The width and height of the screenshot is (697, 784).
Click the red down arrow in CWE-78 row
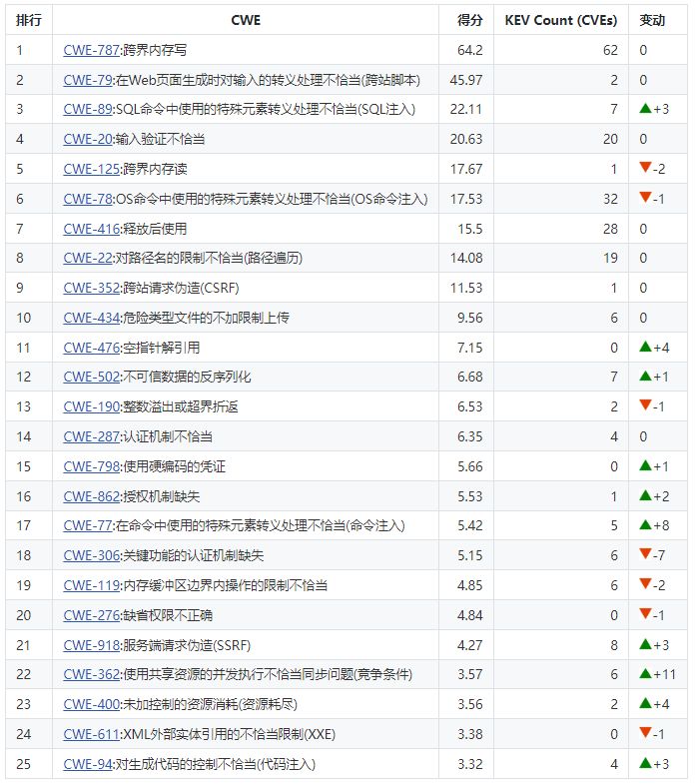(645, 197)
